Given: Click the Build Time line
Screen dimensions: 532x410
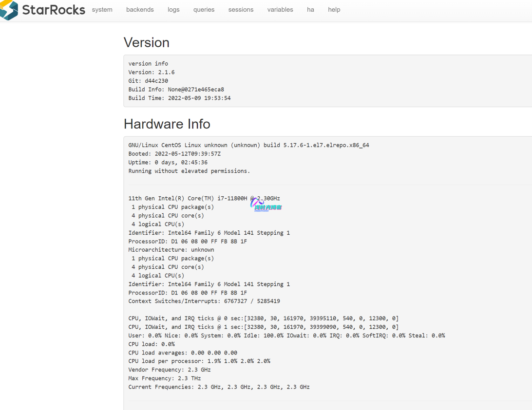Looking at the screenshot, I should click(x=179, y=98).
